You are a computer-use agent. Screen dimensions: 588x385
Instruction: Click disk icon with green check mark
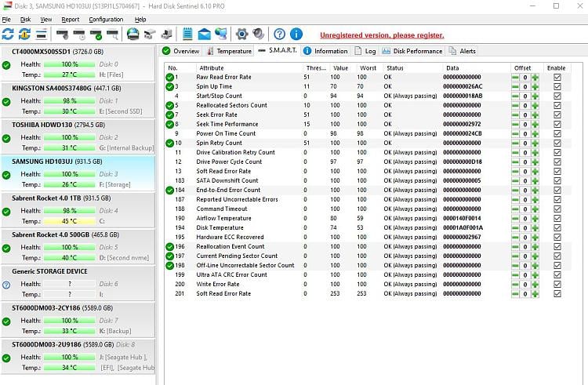(96, 35)
